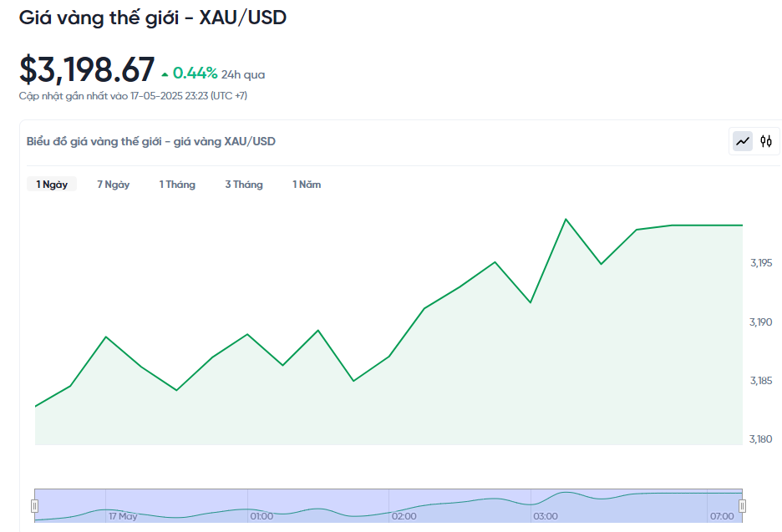This screenshot has width=782, height=532.
Task: Click the 0.44% change percentage
Action: [x=195, y=73]
